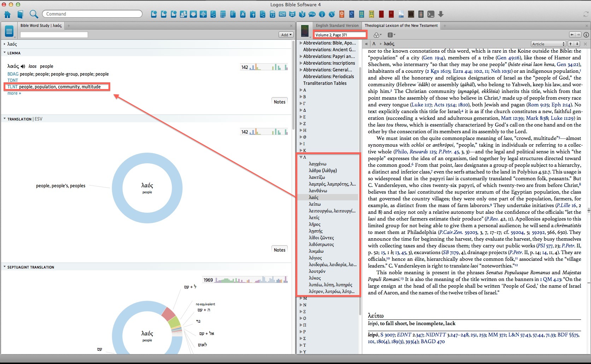Open the BDAG lexicon link
The image size is (591, 364).
pyautogui.click(x=13, y=74)
